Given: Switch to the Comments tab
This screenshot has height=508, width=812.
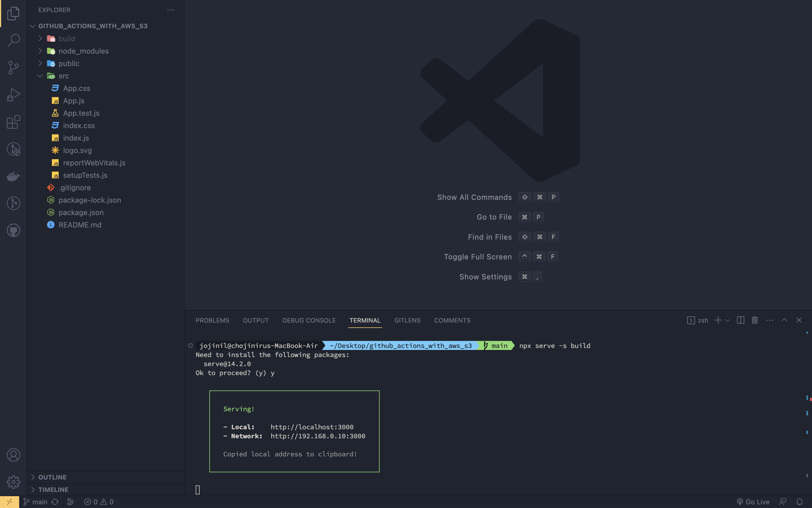Looking at the screenshot, I should click(x=452, y=321).
